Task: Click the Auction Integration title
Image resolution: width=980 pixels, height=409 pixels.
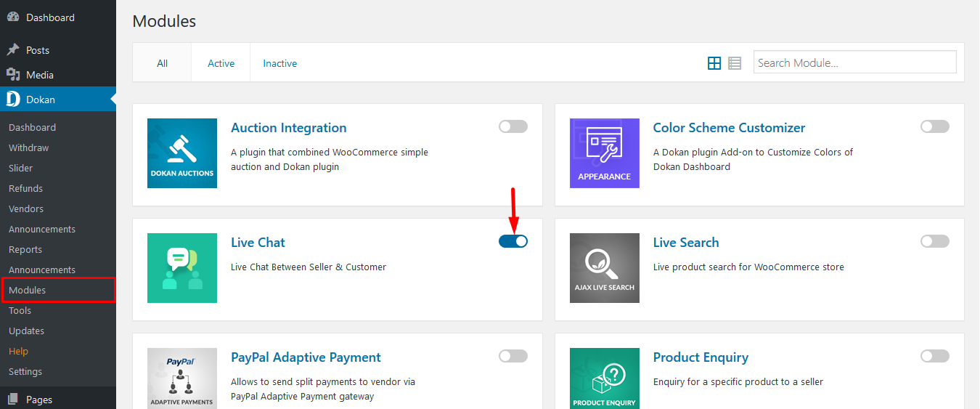Action: click(x=289, y=128)
